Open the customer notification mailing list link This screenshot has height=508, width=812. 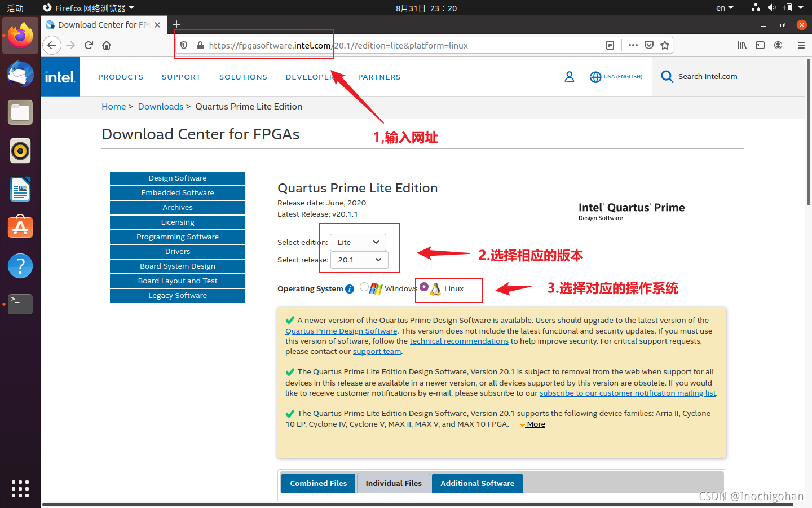pos(627,393)
